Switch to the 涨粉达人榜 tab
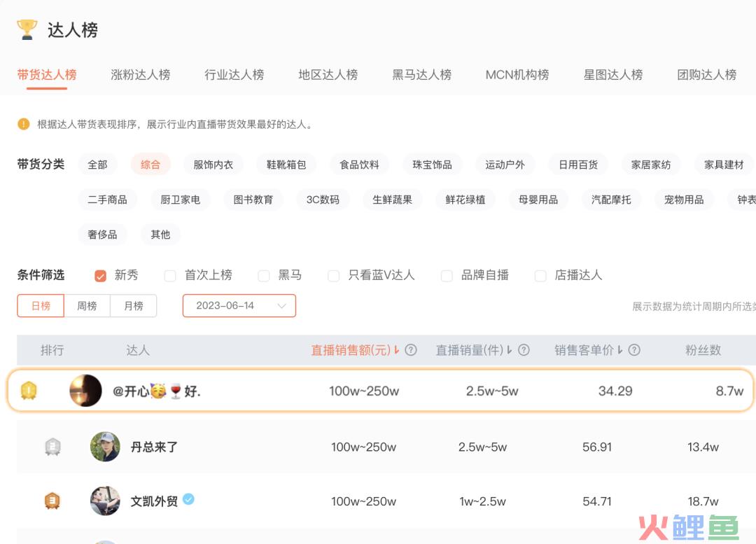The height and width of the screenshot is (544, 756). click(140, 75)
